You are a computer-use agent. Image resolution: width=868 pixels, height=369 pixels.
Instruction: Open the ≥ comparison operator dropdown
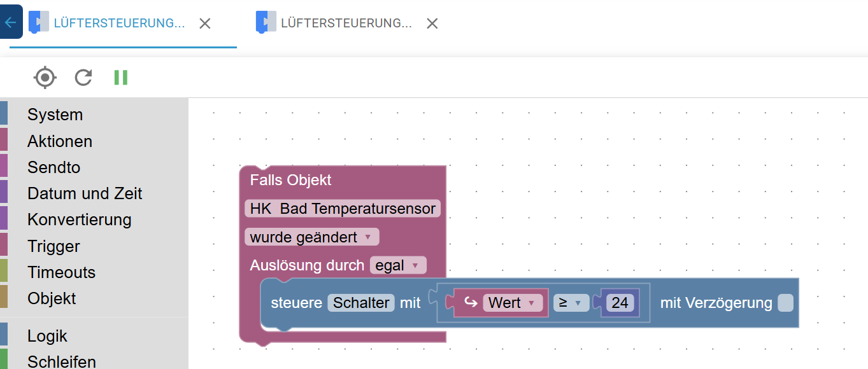click(x=571, y=303)
